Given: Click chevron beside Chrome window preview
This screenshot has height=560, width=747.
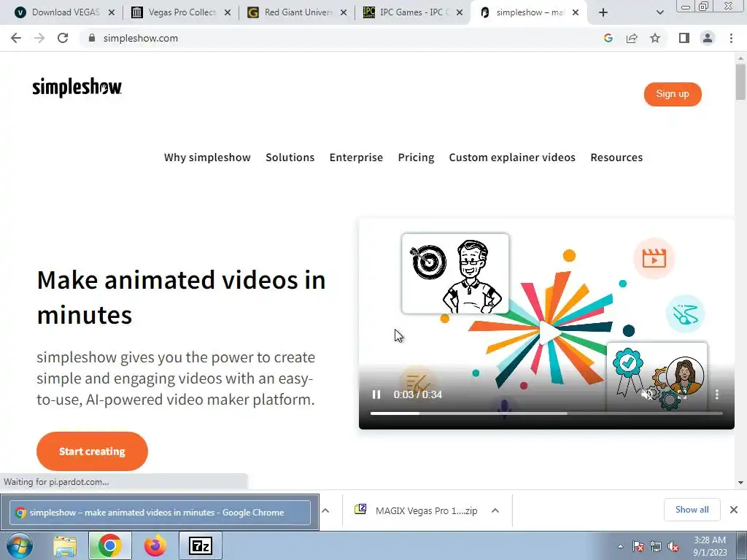Looking at the screenshot, I should click(325, 510).
